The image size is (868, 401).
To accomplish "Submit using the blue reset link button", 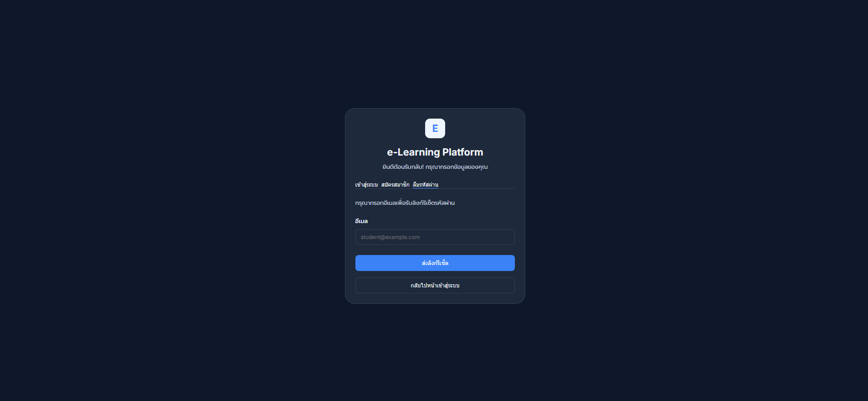I will point(435,263).
